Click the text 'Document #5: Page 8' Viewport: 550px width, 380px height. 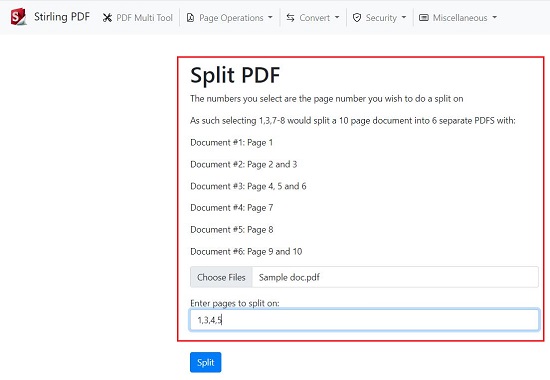click(232, 229)
